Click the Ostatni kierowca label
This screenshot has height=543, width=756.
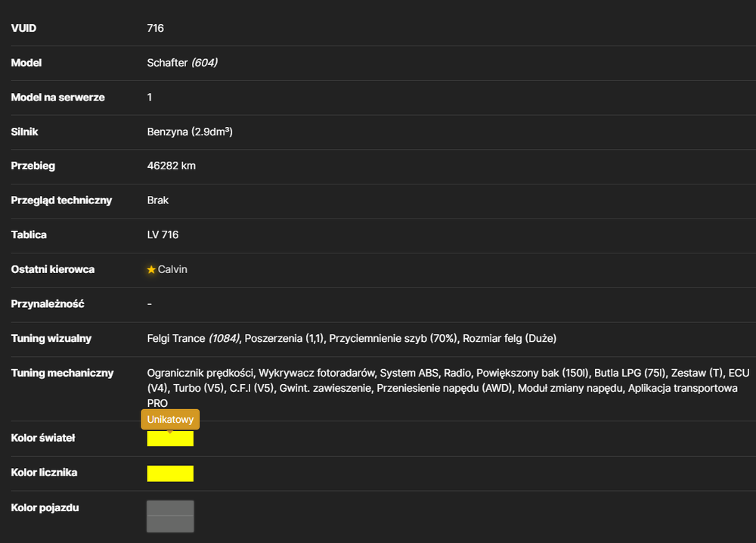click(x=53, y=269)
